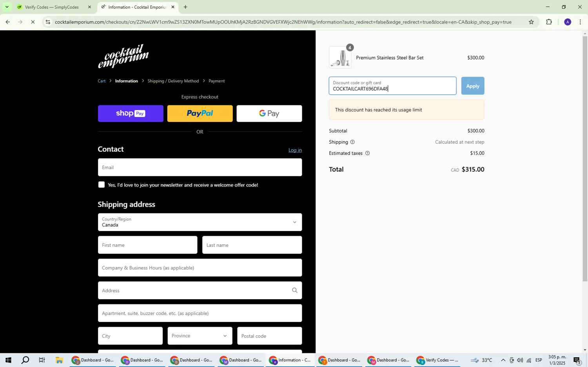Open the Windows Start menu
The height and width of the screenshot is (367, 588).
pos(8,360)
